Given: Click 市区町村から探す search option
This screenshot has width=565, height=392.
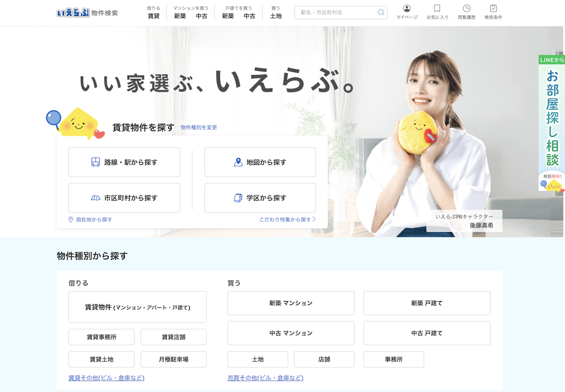Looking at the screenshot, I should 124,198.
